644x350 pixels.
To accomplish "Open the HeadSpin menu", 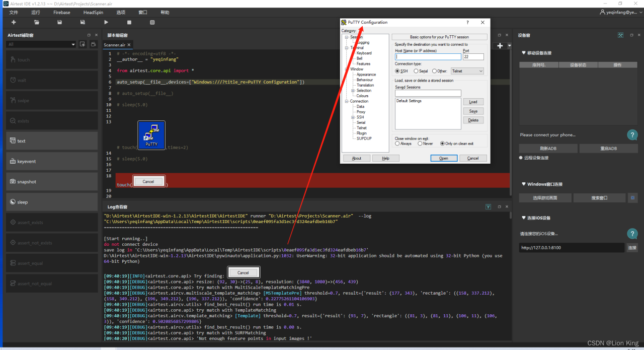I will click(93, 12).
